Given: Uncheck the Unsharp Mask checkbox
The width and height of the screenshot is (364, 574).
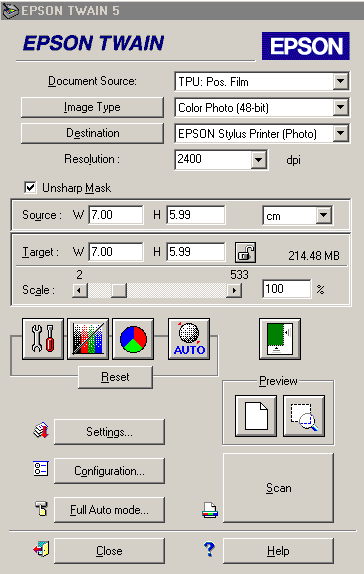Looking at the screenshot, I should point(30,188).
